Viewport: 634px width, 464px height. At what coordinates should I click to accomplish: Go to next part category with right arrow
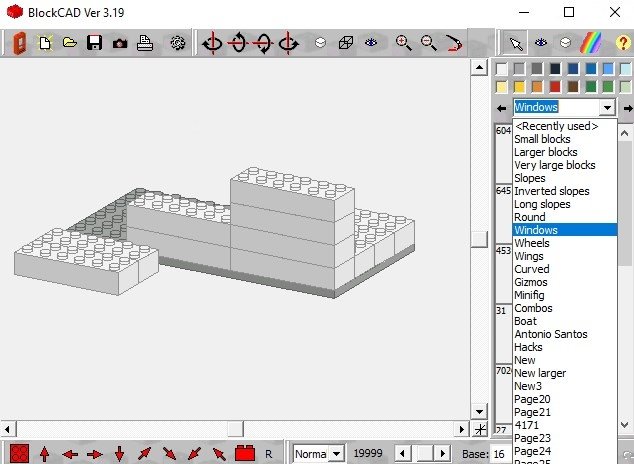point(628,108)
